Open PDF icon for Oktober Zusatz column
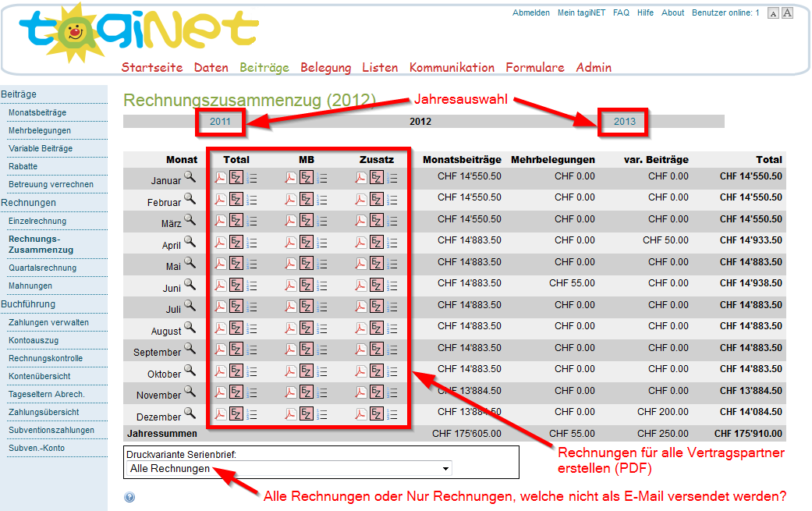The width and height of the screenshot is (812, 511). pos(360,371)
